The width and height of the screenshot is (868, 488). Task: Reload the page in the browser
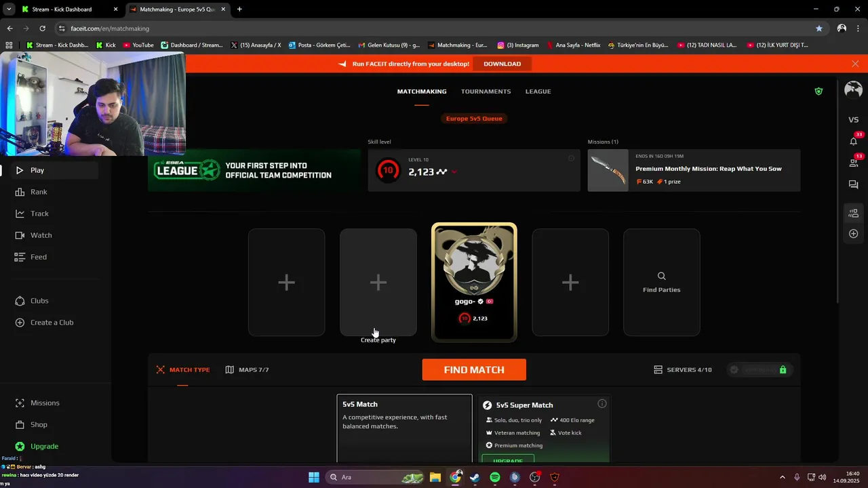[x=42, y=28]
